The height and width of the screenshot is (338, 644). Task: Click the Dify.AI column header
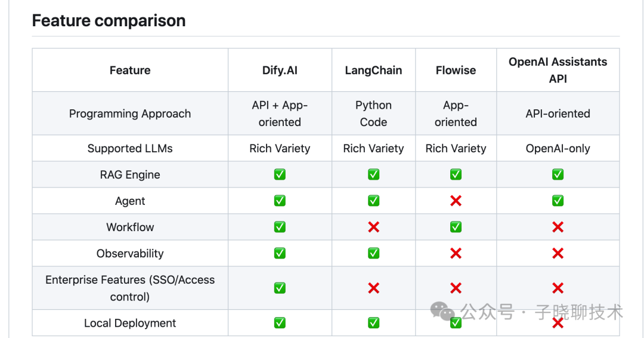click(x=280, y=70)
